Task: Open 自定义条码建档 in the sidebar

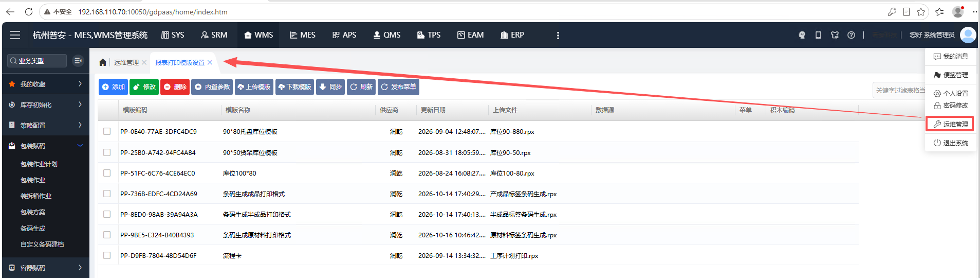Action: pos(42,245)
